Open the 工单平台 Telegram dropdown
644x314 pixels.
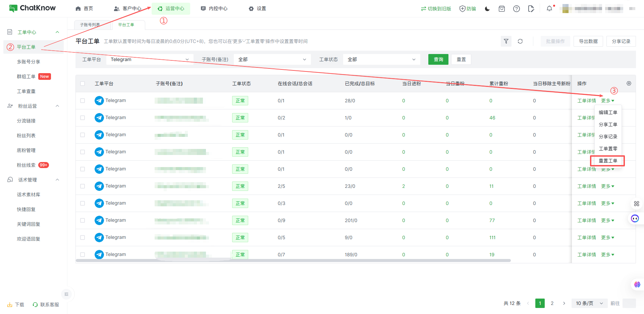coord(150,59)
